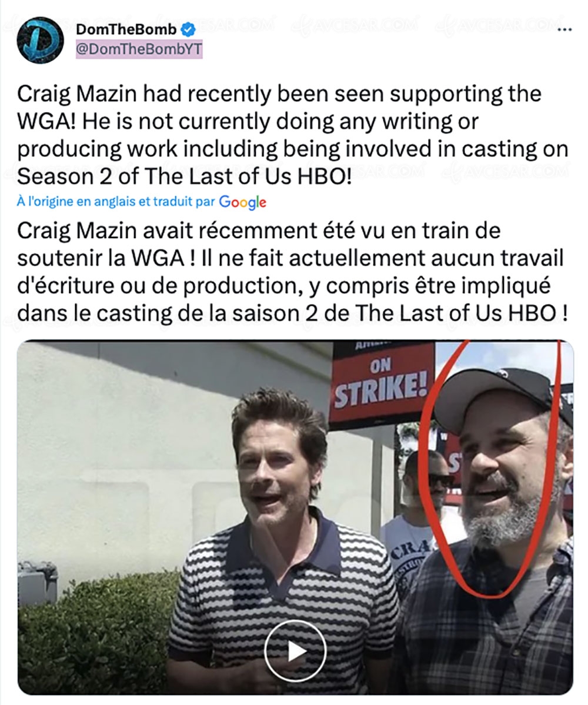Click "saison 2 de The Last of Us HBO"
This screenshot has width=588, height=705.
[x=393, y=313]
